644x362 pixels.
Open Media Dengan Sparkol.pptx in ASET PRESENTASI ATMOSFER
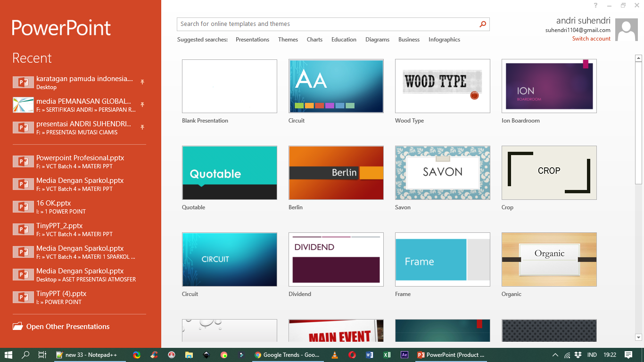79,275
